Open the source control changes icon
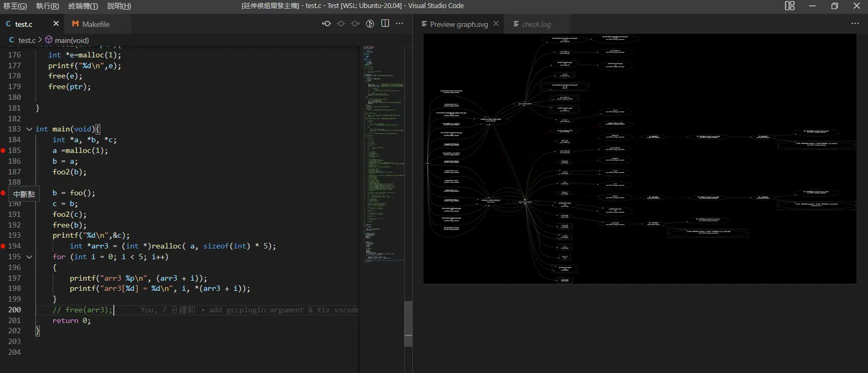 (x=370, y=24)
